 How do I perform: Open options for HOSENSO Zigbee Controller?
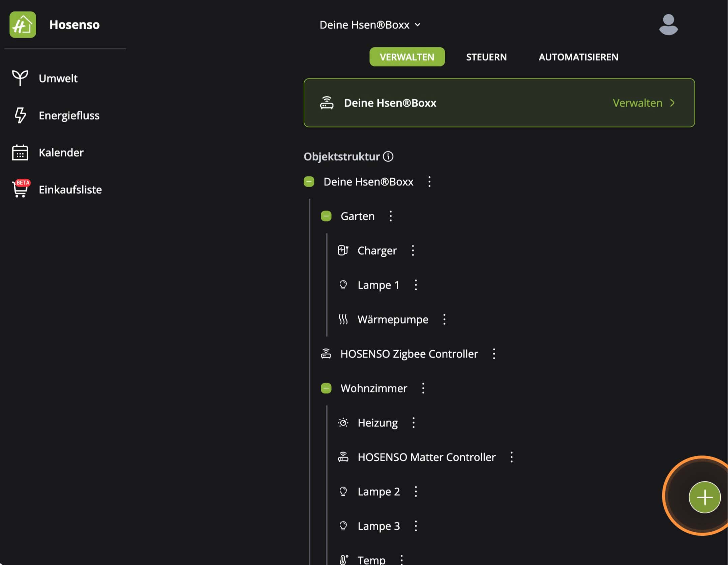click(493, 354)
